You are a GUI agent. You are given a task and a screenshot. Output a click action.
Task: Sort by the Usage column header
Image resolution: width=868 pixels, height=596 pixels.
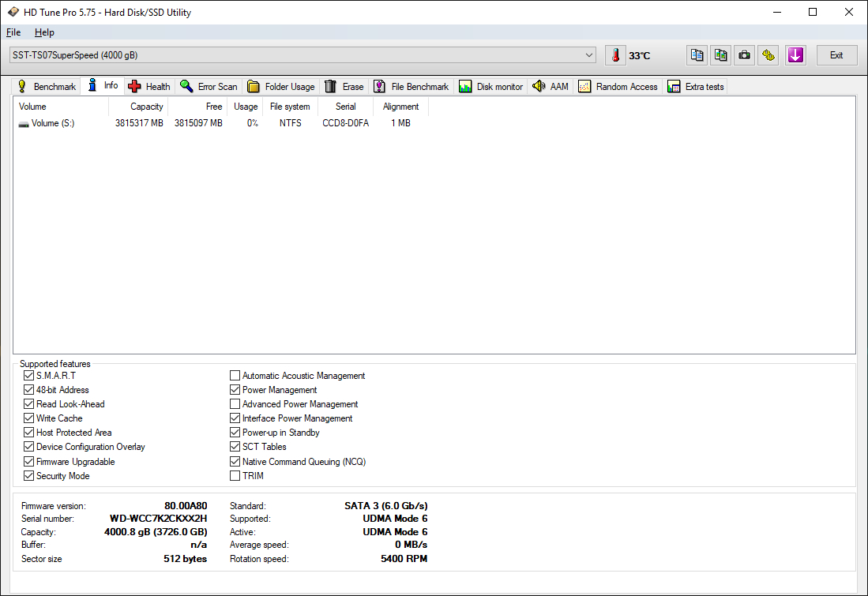[x=245, y=107]
